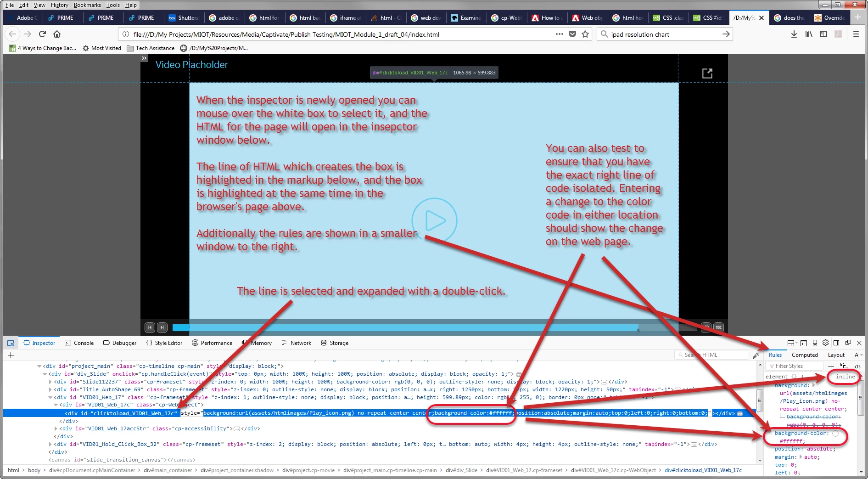Toggle the element picker in DevTools
Screen dimensions: 868x479
point(11,343)
